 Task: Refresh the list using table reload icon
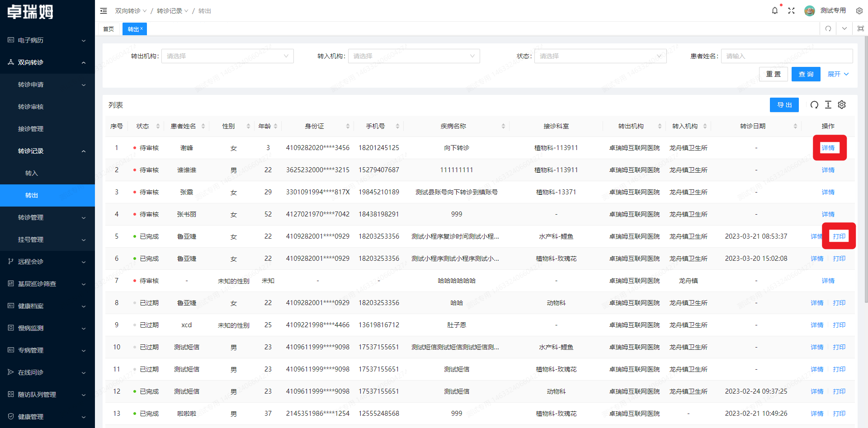tap(814, 105)
